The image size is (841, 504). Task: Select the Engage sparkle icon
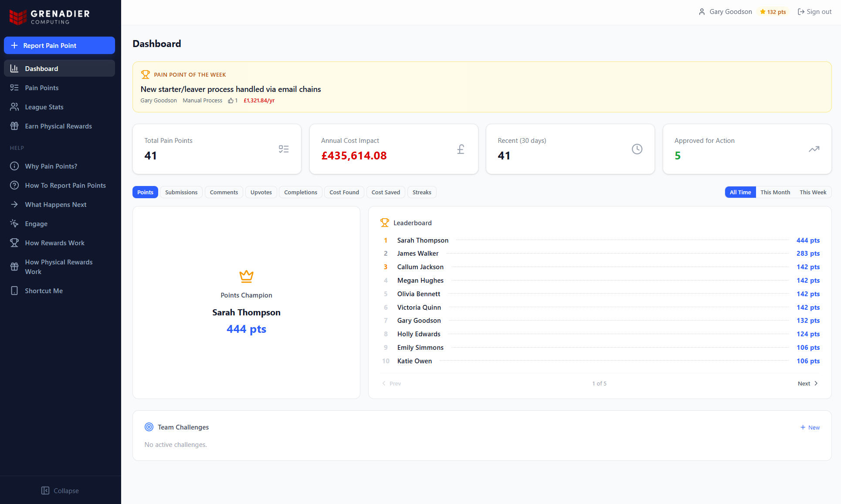[15, 223]
